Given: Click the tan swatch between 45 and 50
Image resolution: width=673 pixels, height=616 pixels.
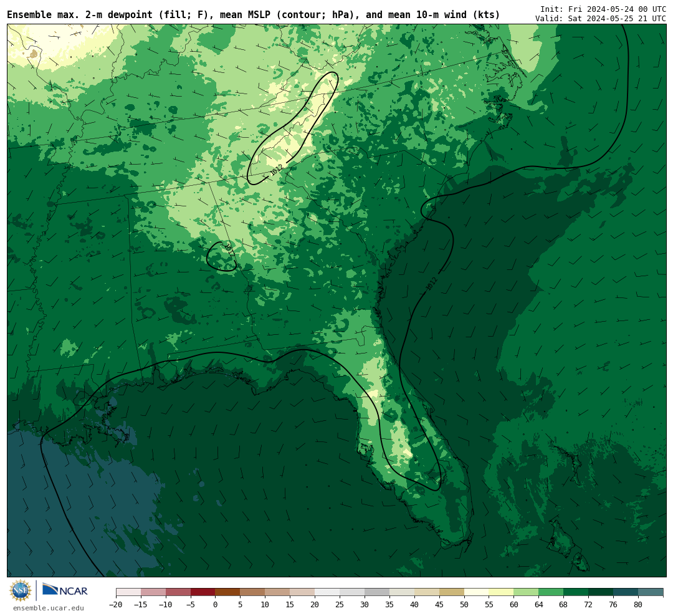Looking at the screenshot, I should click(452, 592).
